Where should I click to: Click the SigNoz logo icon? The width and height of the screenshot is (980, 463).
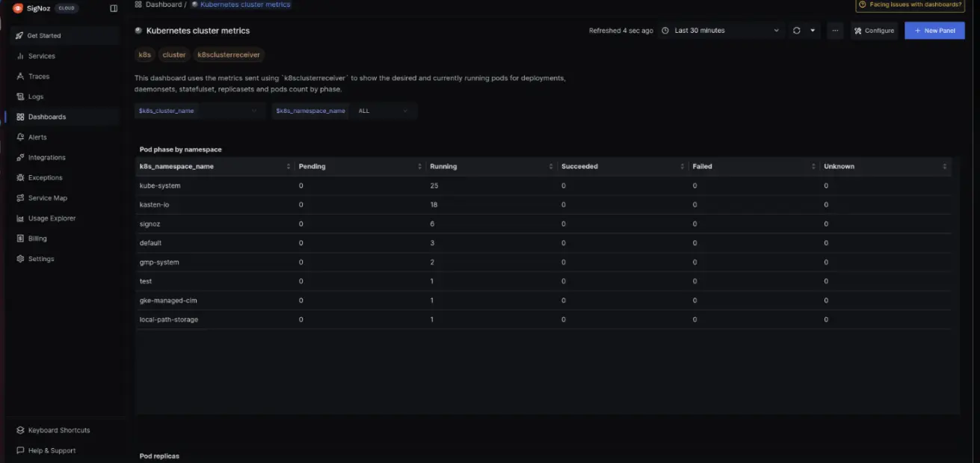click(18, 8)
